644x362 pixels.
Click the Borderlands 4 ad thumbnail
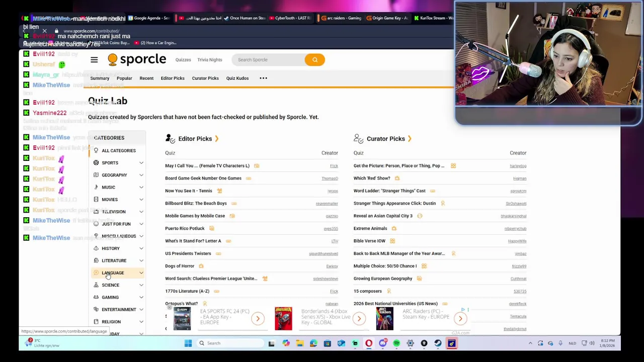[x=283, y=318]
